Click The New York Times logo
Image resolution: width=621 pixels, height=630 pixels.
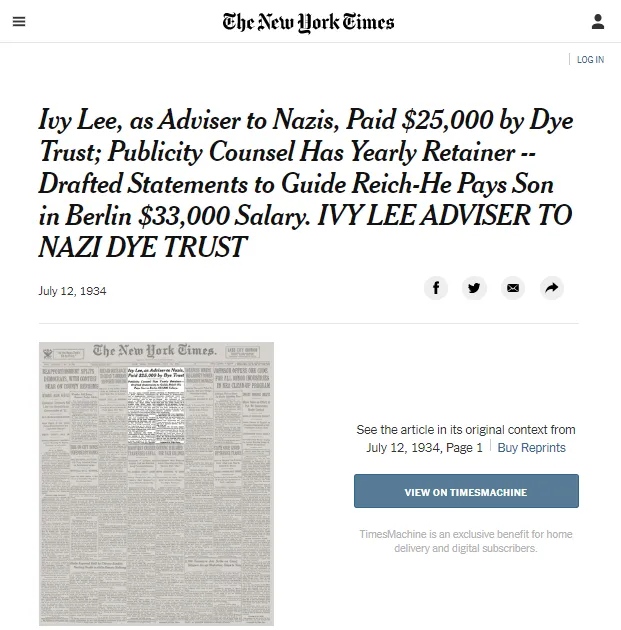point(308,22)
